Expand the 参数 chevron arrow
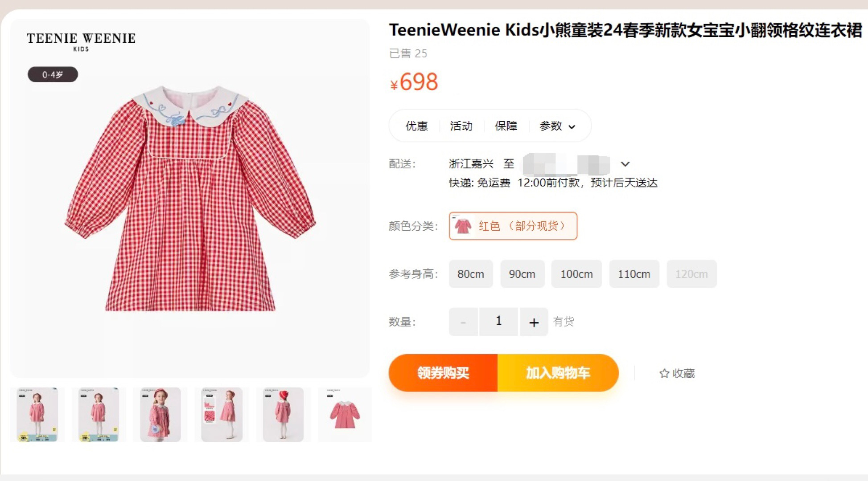The height and width of the screenshot is (481, 868). pyautogui.click(x=572, y=127)
